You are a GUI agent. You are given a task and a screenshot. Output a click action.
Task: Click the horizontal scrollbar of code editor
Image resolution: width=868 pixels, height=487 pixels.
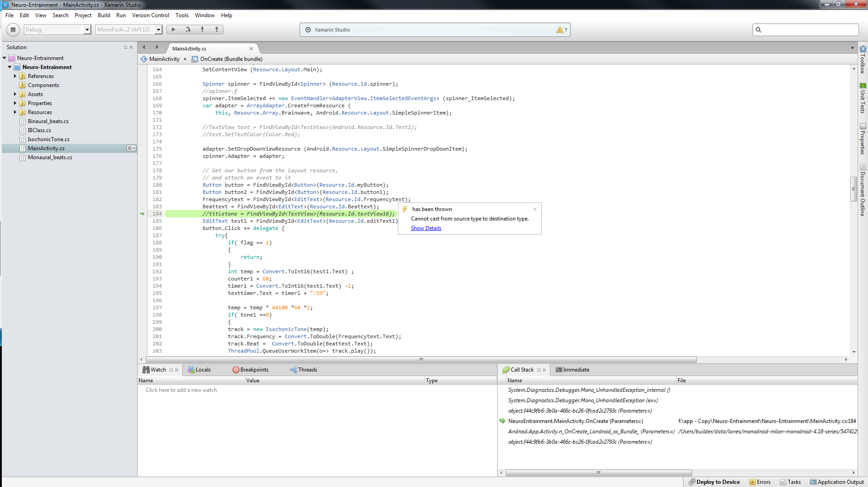pos(421,360)
